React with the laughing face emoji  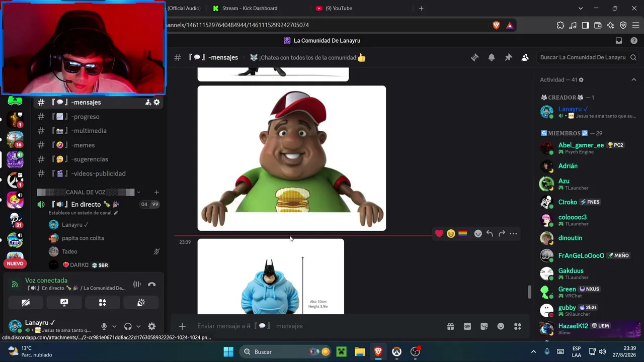(x=451, y=233)
